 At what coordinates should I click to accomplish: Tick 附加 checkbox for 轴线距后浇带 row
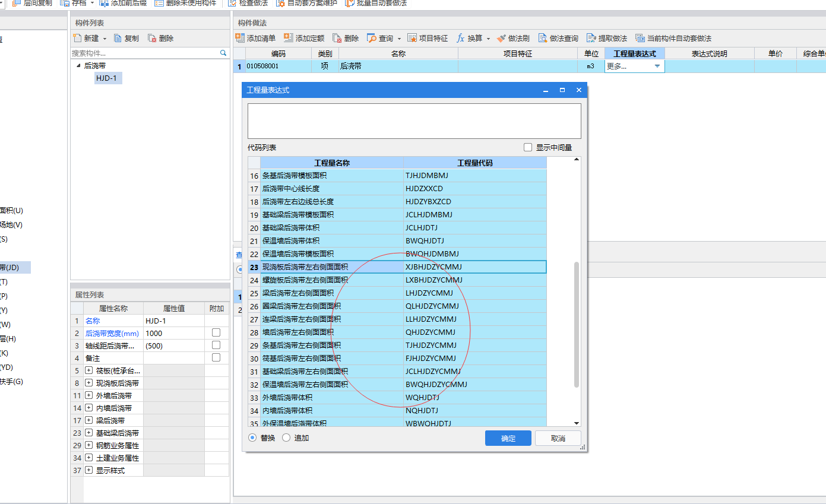216,345
